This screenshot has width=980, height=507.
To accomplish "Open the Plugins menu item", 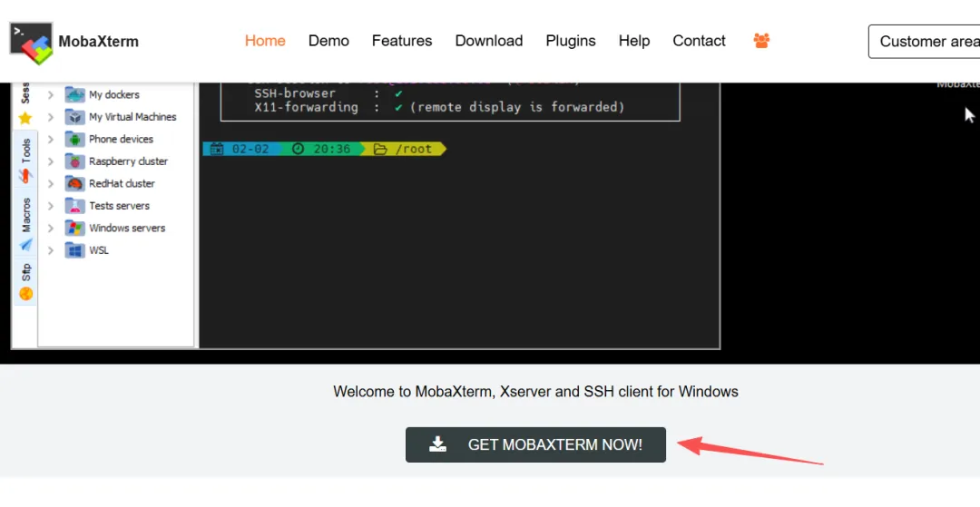I will point(571,41).
